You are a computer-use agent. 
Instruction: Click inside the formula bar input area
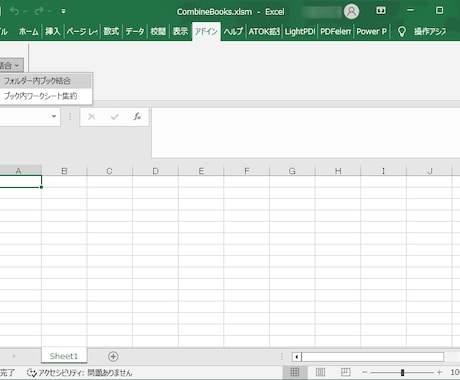point(306,133)
